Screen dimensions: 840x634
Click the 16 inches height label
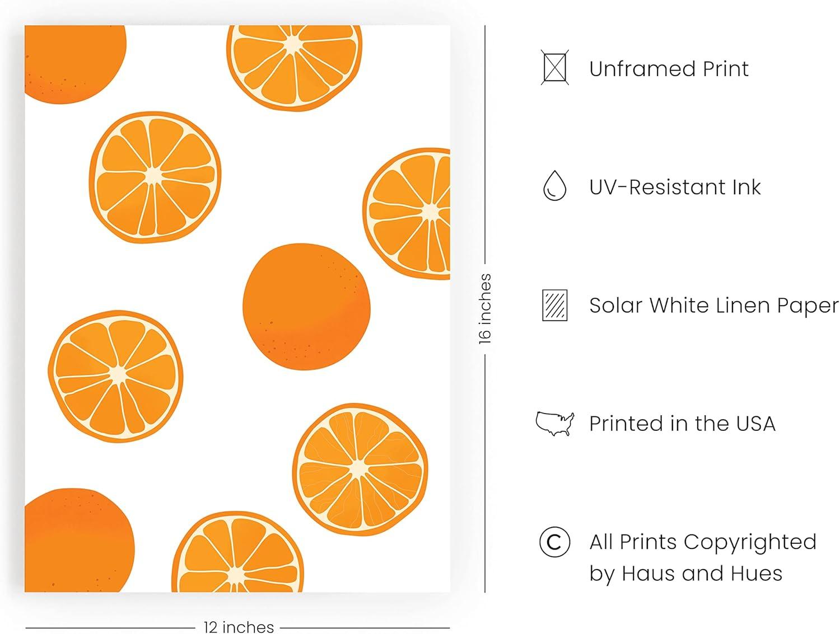485,308
